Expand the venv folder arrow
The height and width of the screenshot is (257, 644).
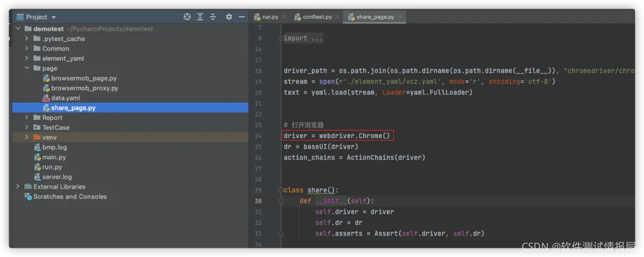pyautogui.click(x=27, y=137)
